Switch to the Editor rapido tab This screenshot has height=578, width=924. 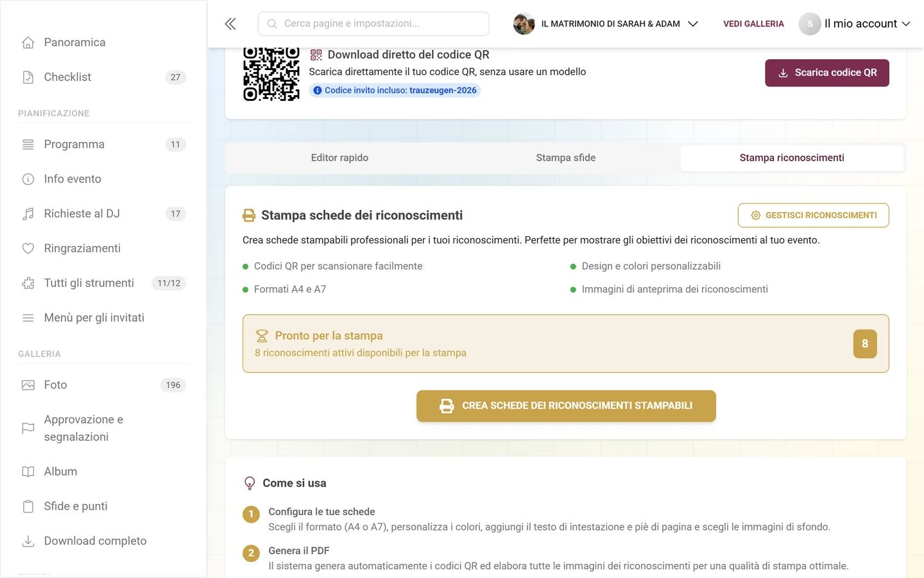[339, 158]
